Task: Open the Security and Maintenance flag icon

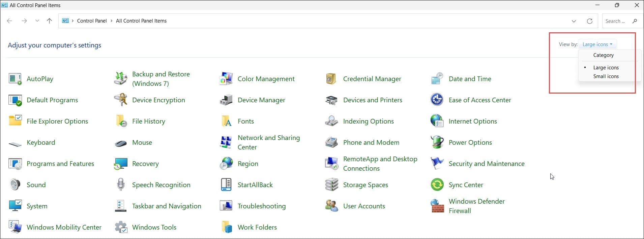Action: [437, 164]
